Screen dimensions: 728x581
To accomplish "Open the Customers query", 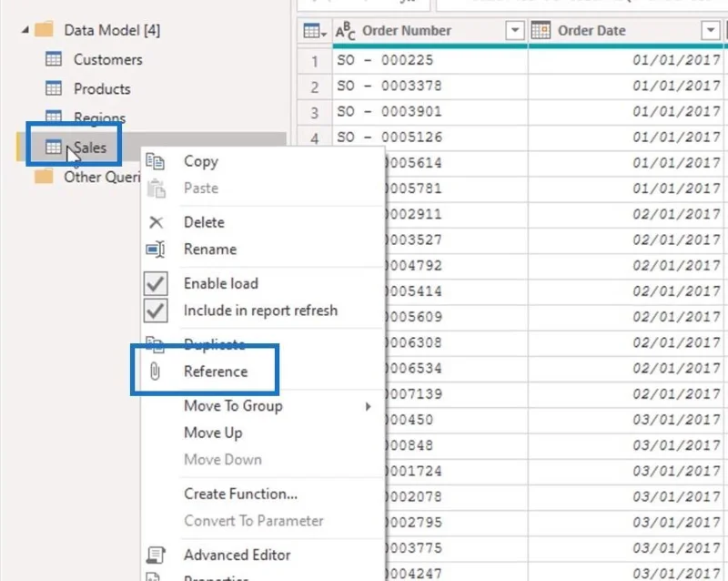I will point(107,59).
